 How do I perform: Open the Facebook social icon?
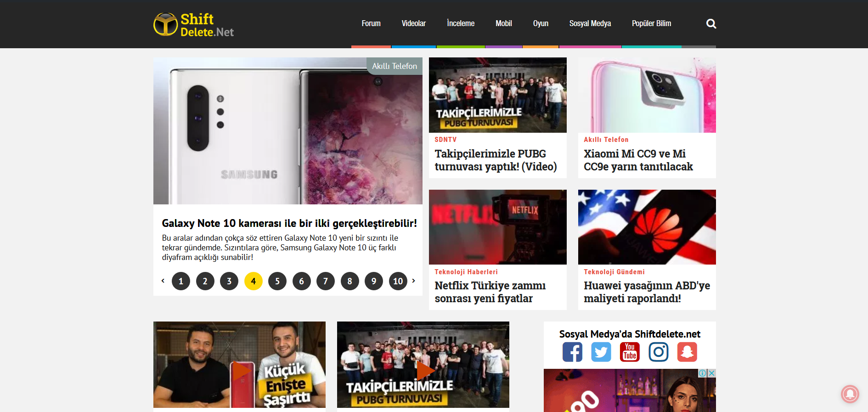pos(572,352)
